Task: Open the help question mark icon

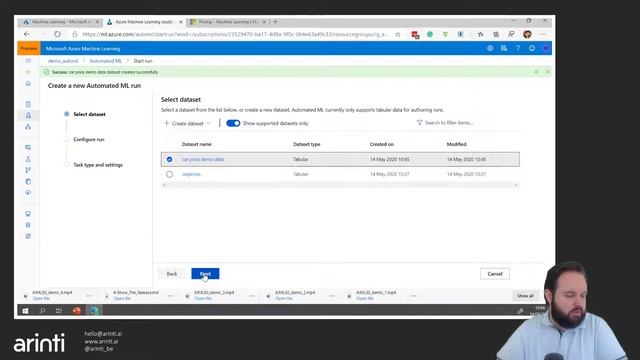Action: coord(518,48)
